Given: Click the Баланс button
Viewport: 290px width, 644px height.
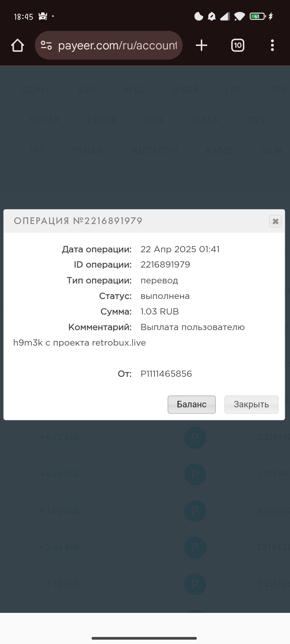Looking at the screenshot, I should [192, 404].
